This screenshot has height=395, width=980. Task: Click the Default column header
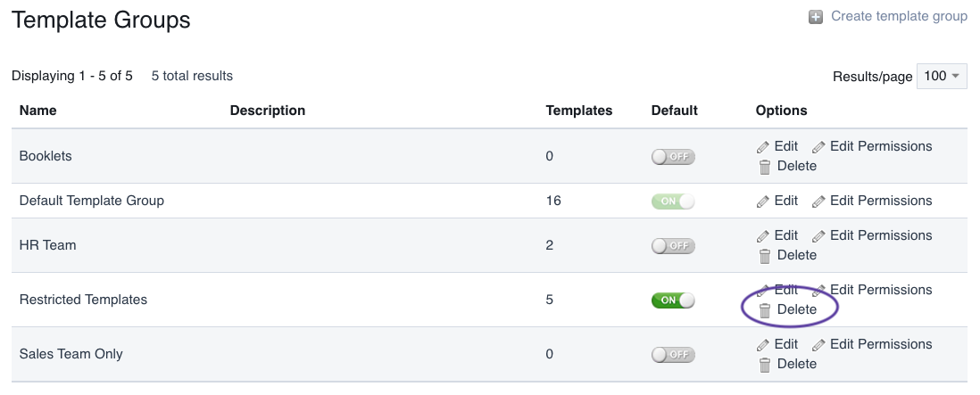pyautogui.click(x=675, y=111)
